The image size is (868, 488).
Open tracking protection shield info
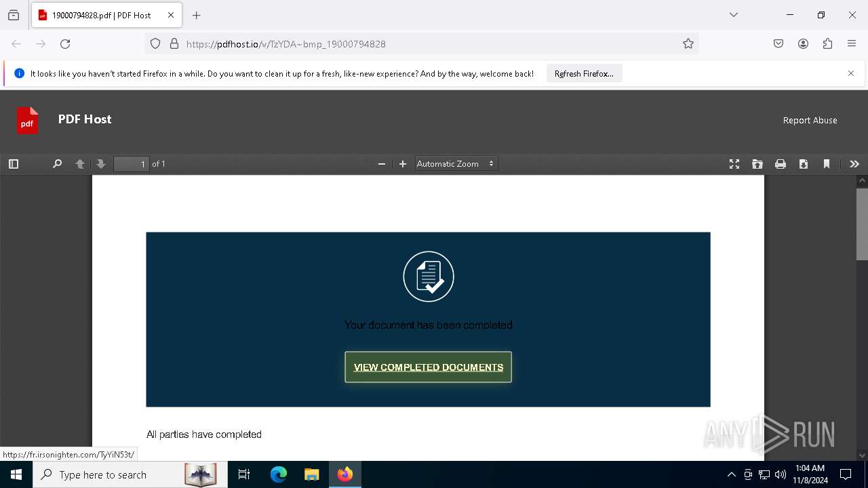(x=155, y=44)
